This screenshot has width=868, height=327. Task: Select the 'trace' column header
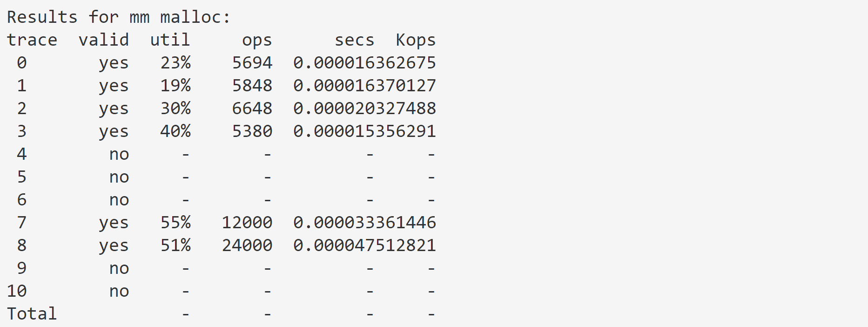tap(32, 40)
